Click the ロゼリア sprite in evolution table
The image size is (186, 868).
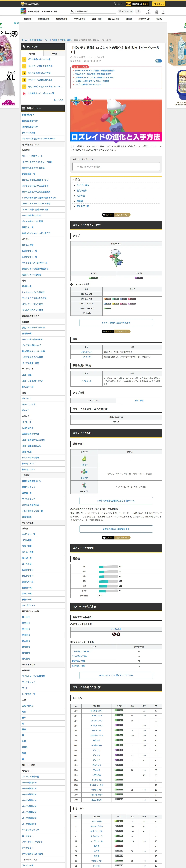click(84, 472)
